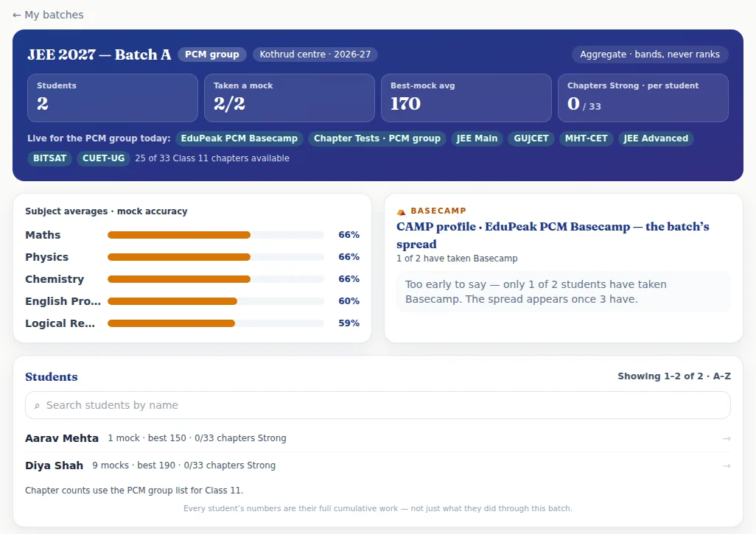Click the Maths accuracy bar

(x=215, y=235)
